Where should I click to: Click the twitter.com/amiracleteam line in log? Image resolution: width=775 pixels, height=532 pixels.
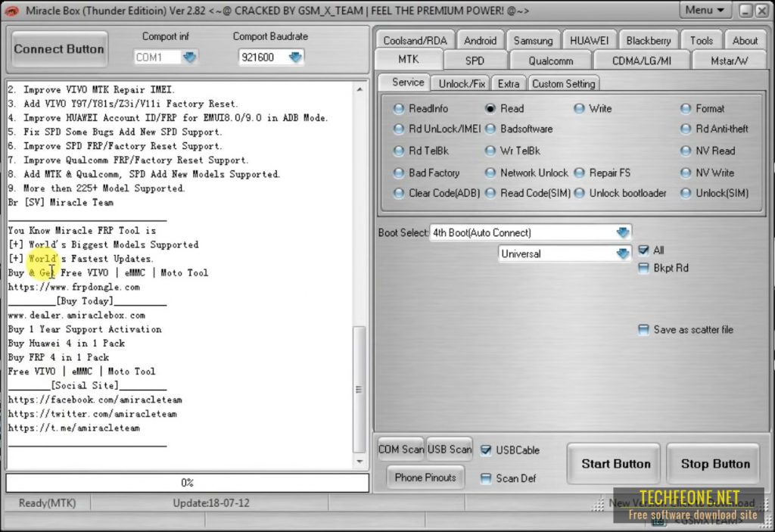click(x=92, y=414)
